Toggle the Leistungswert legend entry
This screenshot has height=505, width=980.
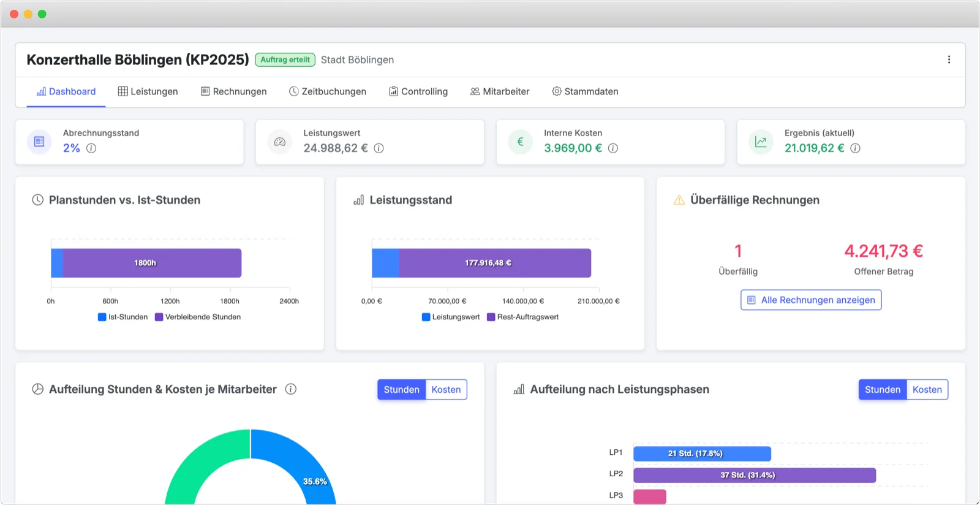[451, 317]
